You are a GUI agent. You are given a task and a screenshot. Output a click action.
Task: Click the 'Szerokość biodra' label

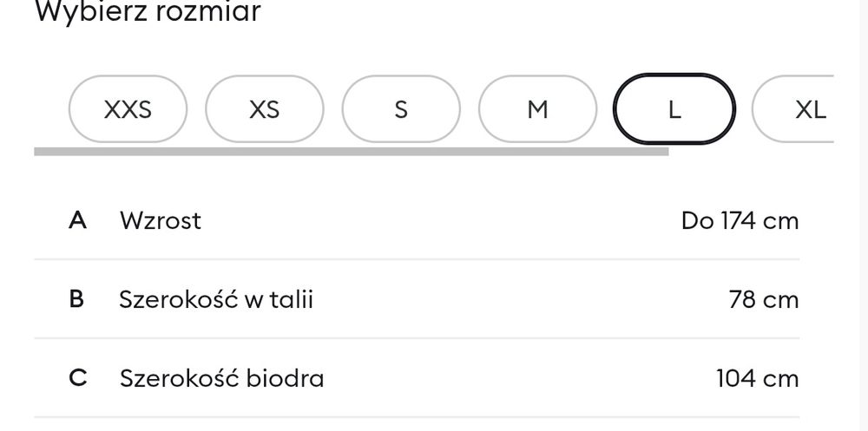tap(222, 379)
